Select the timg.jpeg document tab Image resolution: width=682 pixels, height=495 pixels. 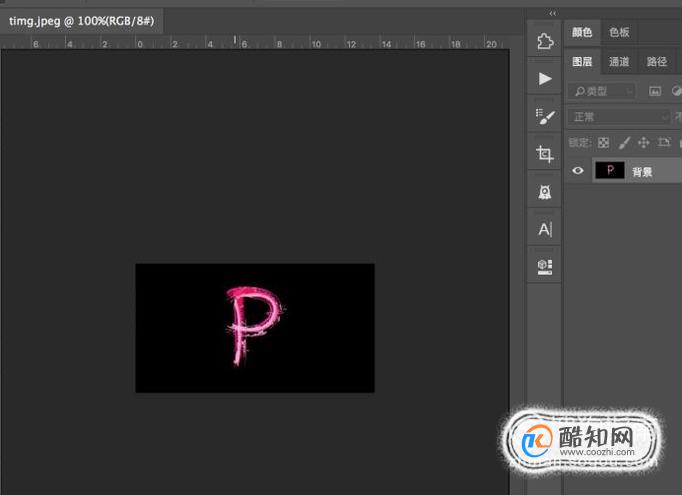tap(81, 21)
